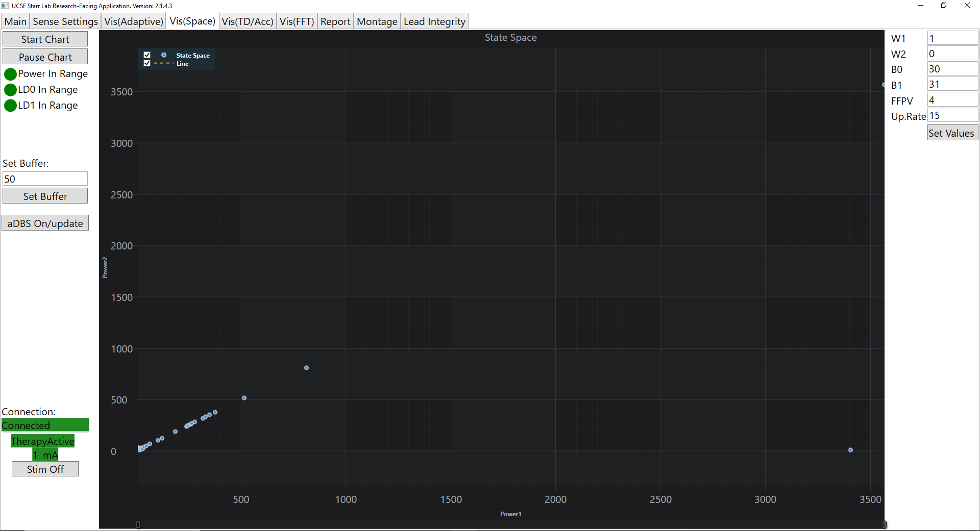Click the Start Chart button
Screen dimensions: 980x531
(45, 39)
